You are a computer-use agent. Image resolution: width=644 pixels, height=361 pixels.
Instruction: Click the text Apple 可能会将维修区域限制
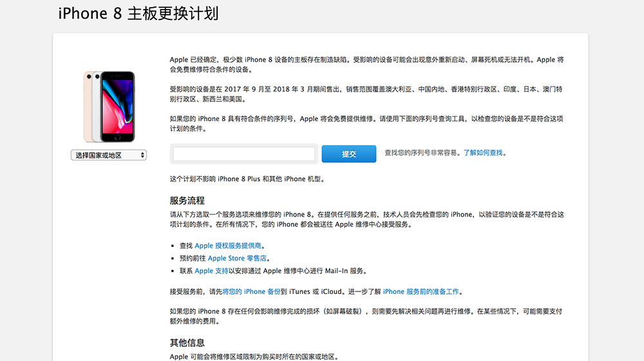[x=254, y=356]
